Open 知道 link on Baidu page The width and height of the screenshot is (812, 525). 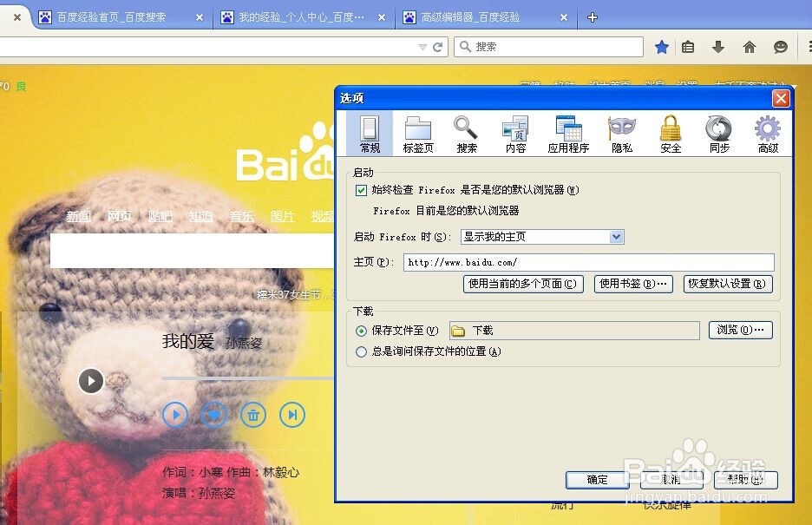point(201,216)
